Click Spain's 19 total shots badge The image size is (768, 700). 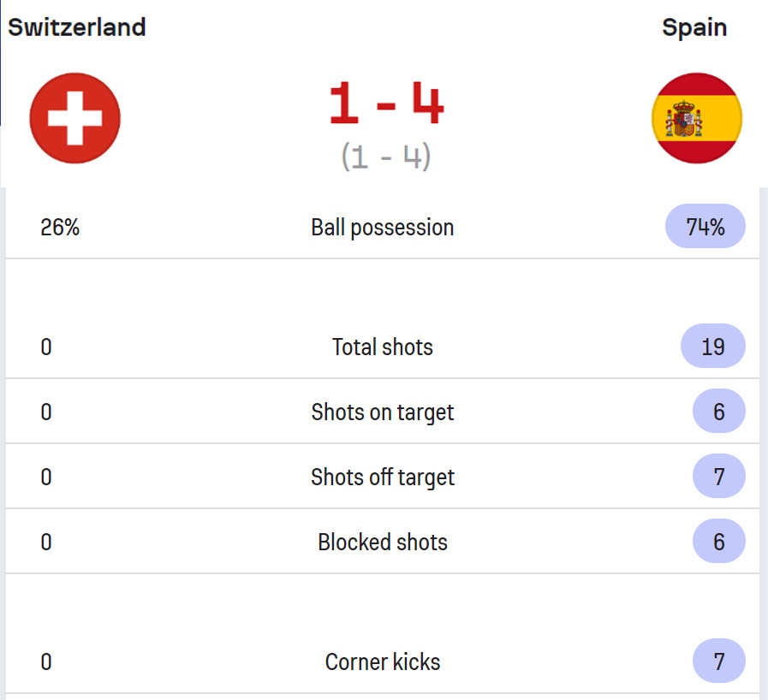click(x=712, y=347)
